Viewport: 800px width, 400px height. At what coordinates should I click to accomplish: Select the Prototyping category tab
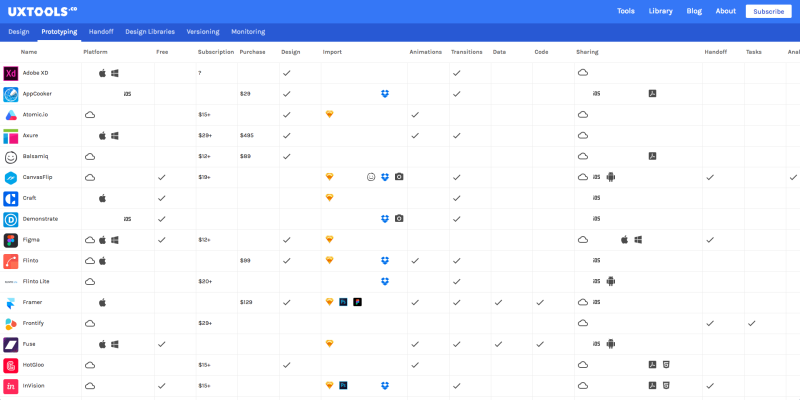59,32
